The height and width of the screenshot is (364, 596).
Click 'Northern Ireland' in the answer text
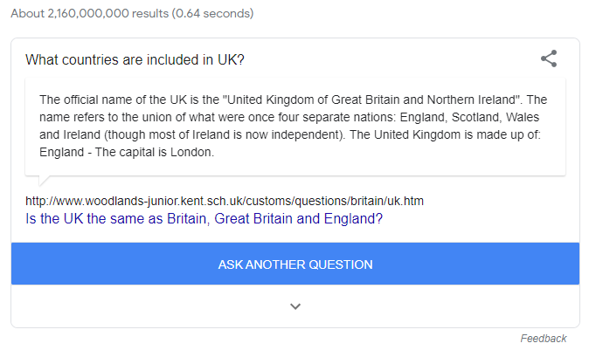[471, 100]
